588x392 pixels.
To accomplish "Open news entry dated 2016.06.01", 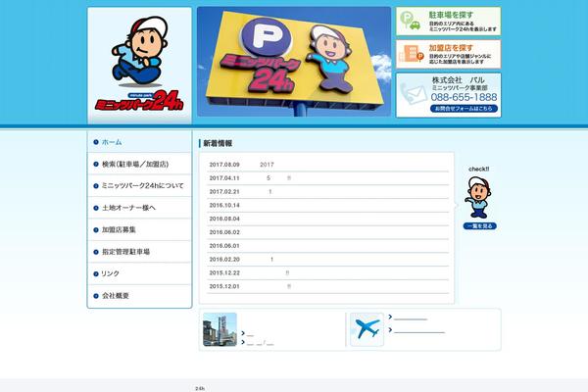I will point(327,246).
